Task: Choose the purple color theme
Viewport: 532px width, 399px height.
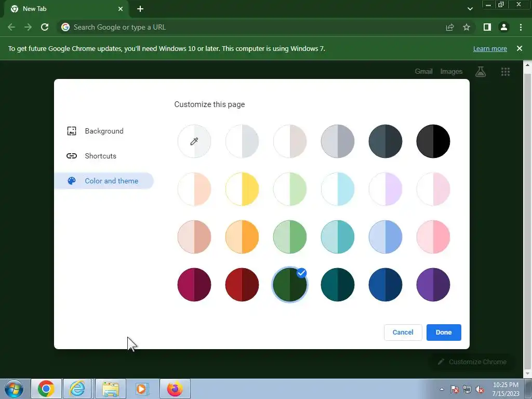Action: click(x=433, y=285)
